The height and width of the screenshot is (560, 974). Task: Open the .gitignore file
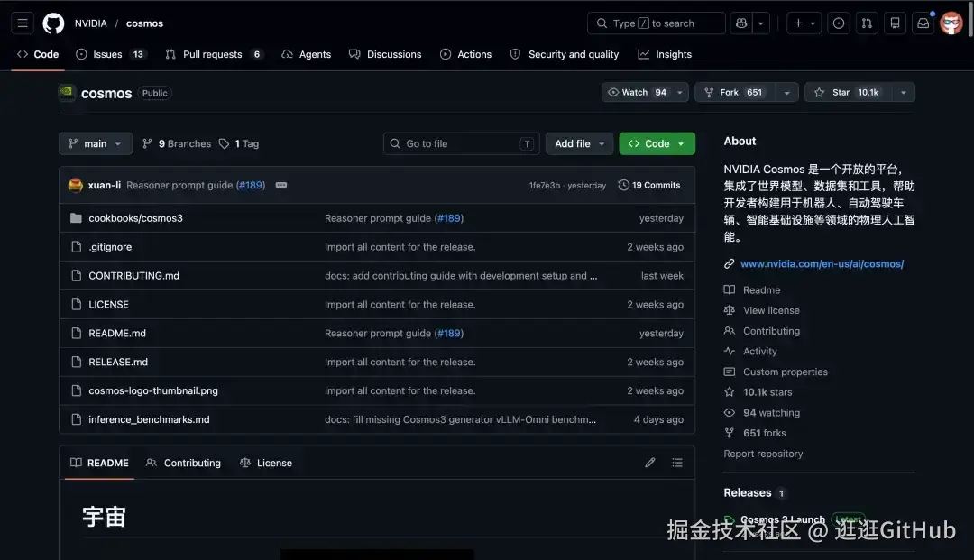110,247
